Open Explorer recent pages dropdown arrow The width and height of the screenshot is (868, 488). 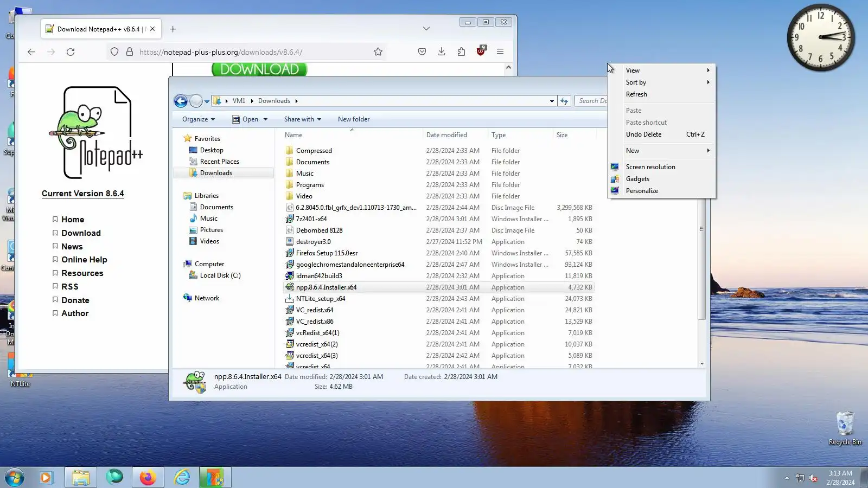(207, 101)
